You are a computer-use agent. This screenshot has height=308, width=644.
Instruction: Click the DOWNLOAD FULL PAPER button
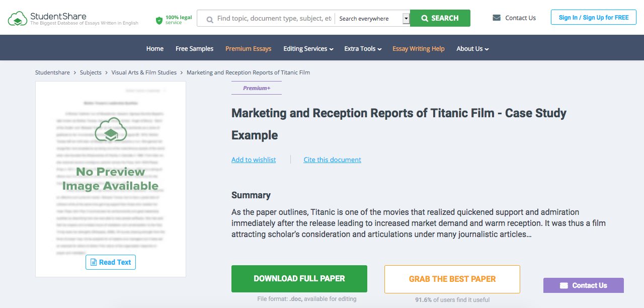tap(299, 279)
